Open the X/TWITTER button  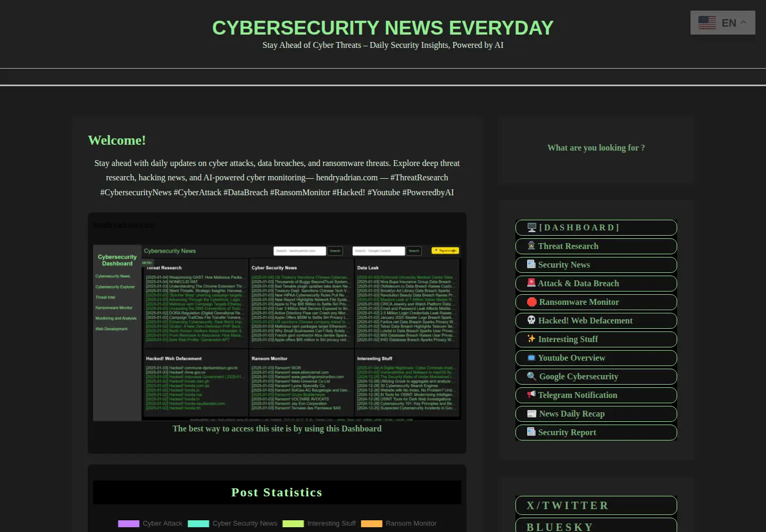pos(596,505)
